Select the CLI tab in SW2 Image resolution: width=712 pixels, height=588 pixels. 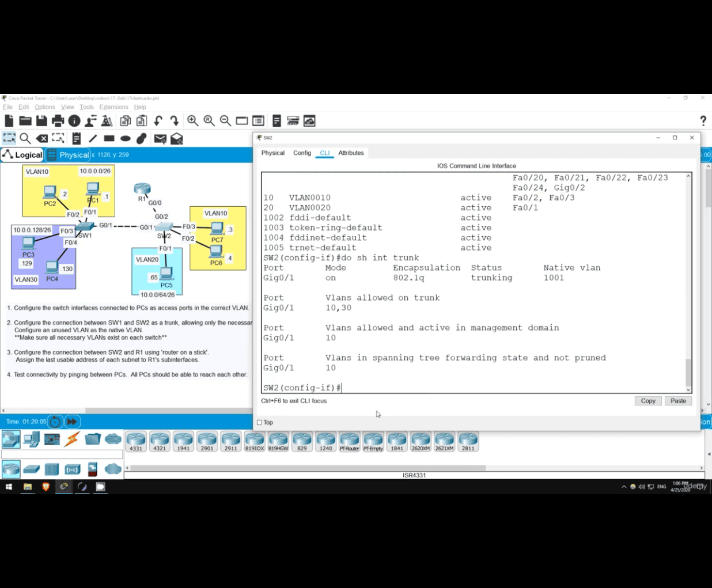point(325,153)
